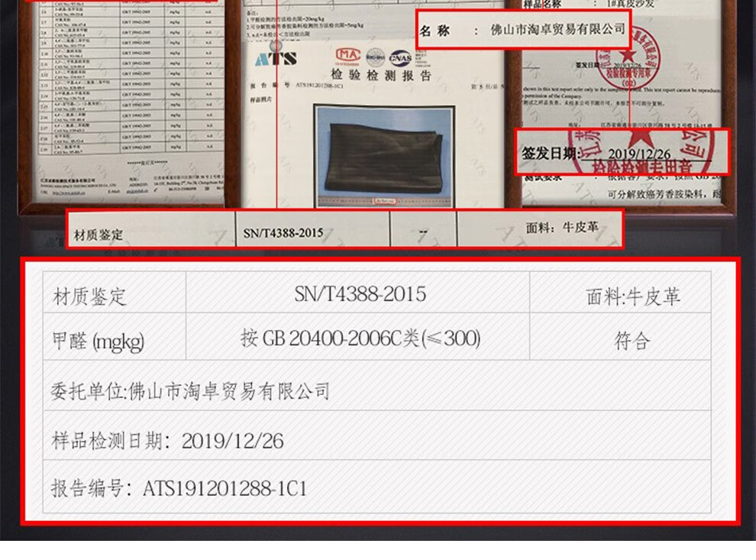Screen dimensions: 756x560
Task: Click 材质鉴定 in the photographed strip
Action: pyautogui.click(x=99, y=235)
